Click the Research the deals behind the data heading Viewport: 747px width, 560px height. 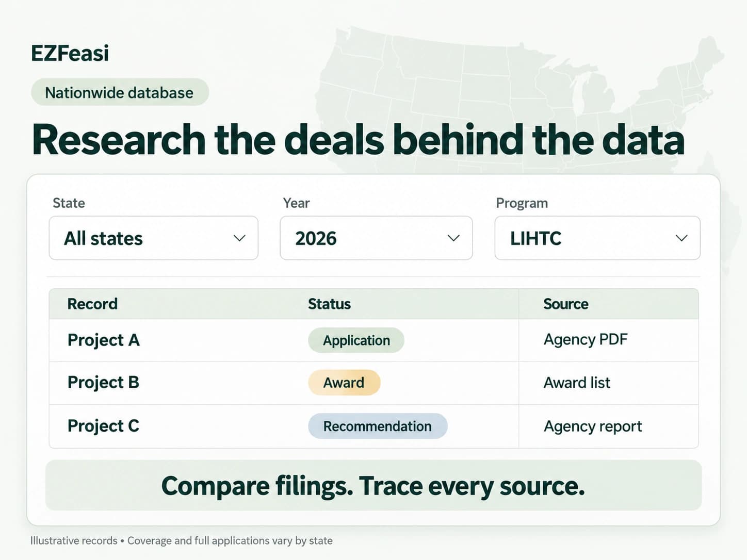click(358, 140)
